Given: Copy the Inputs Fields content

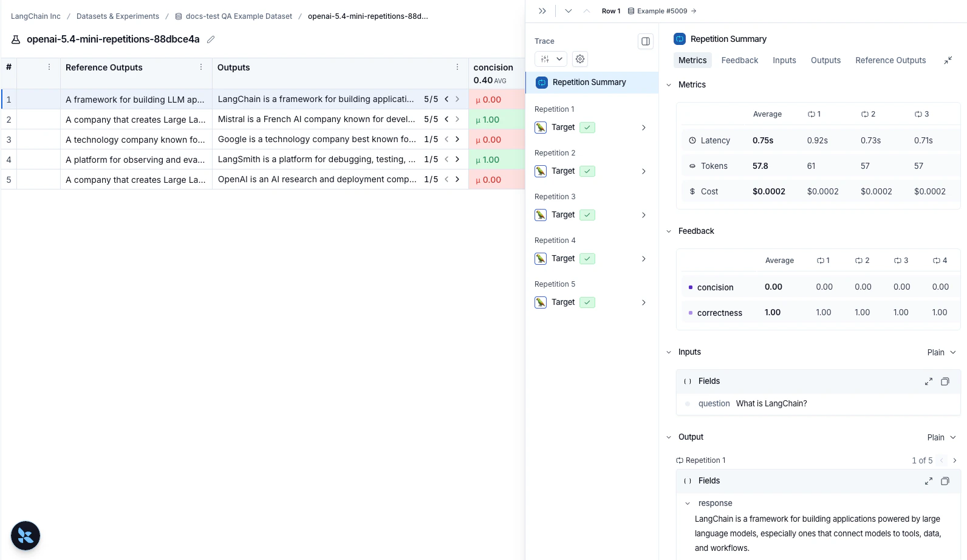Looking at the screenshot, I should 945,381.
